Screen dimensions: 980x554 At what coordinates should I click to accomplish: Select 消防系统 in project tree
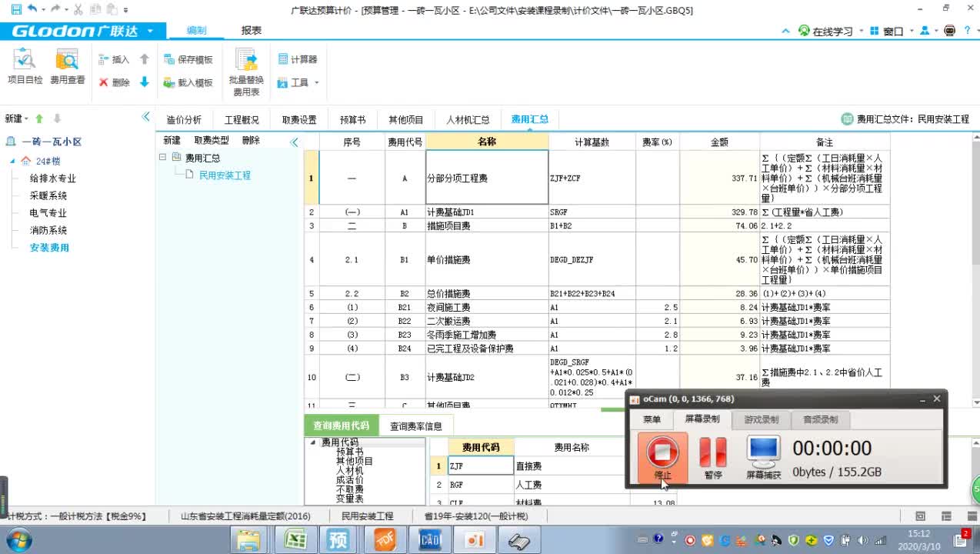tap(48, 230)
